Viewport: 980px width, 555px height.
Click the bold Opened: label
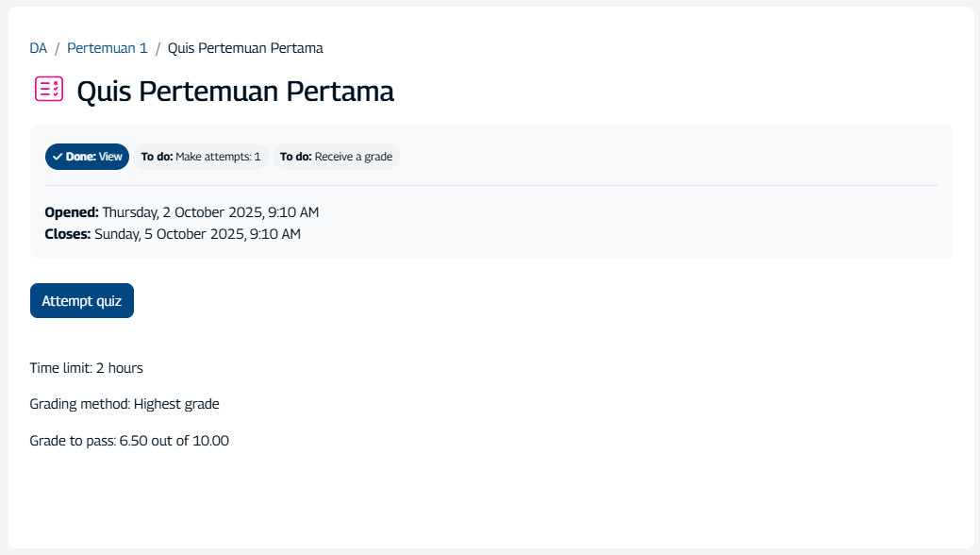coord(72,212)
